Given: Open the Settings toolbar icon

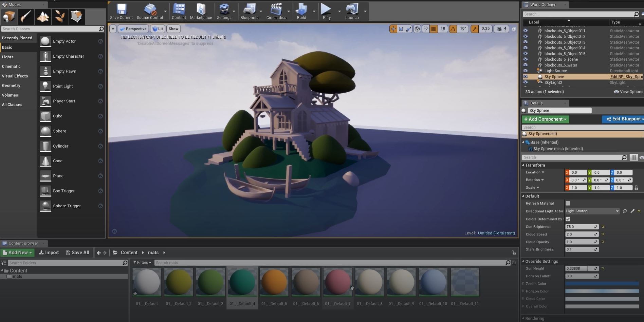Looking at the screenshot, I should (224, 12).
